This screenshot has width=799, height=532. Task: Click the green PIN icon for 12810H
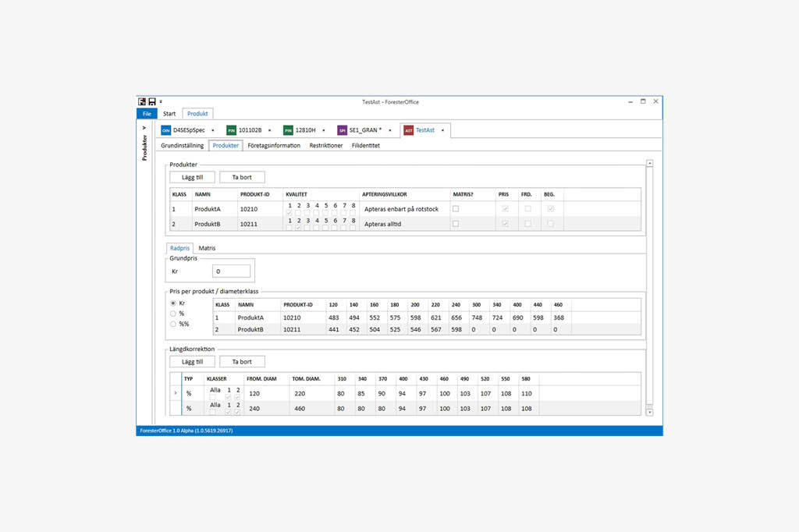click(288, 130)
